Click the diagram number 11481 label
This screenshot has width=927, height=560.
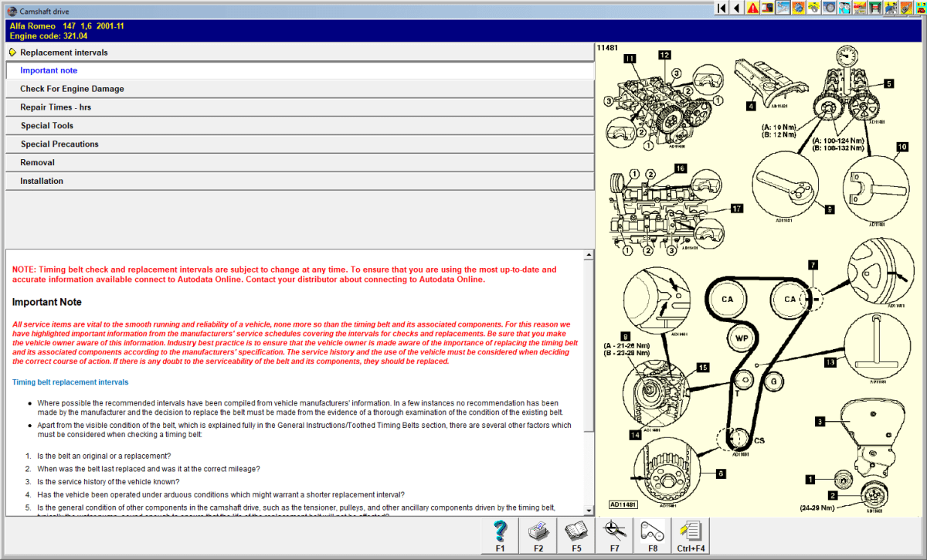(x=608, y=47)
